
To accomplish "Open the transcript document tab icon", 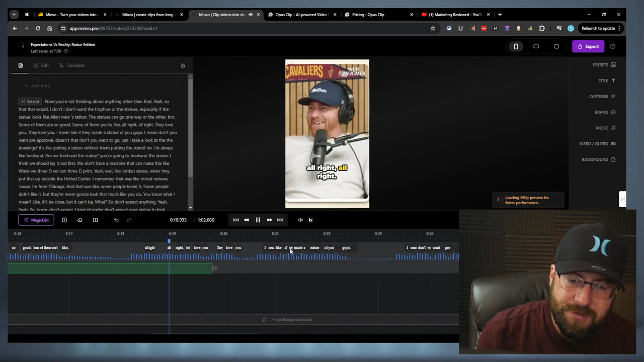I will (21, 65).
